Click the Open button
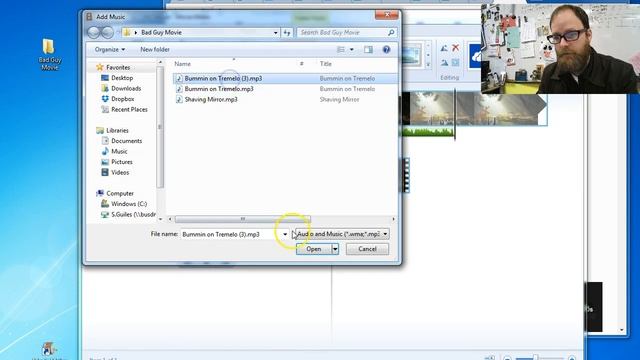Viewport: 640px width, 360px height. [313, 249]
